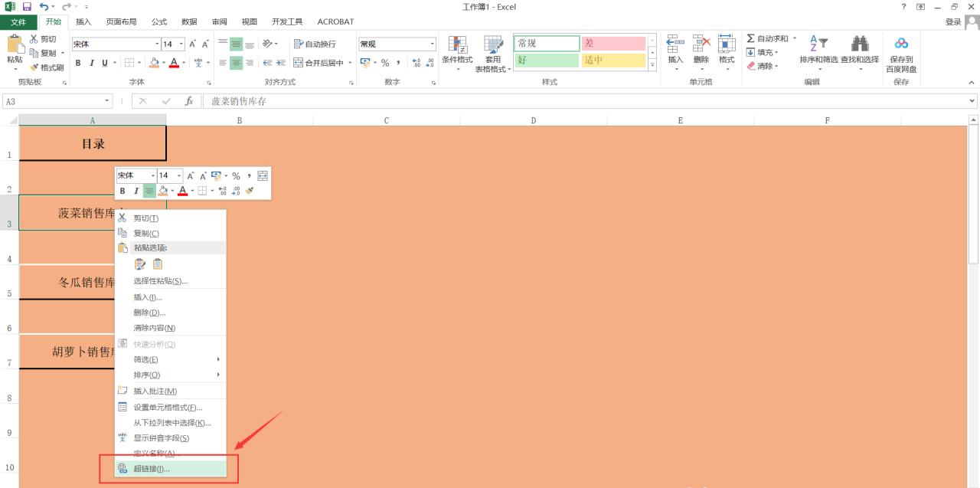Switch to the Developer (开发工具) tab

[x=287, y=22]
